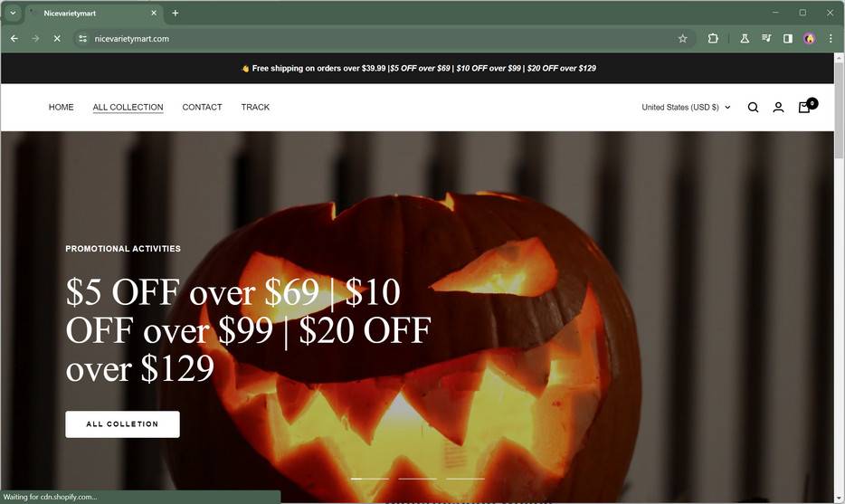The height and width of the screenshot is (504, 845).
Task: Open Chrome Labs flask icon
Action: point(745,38)
